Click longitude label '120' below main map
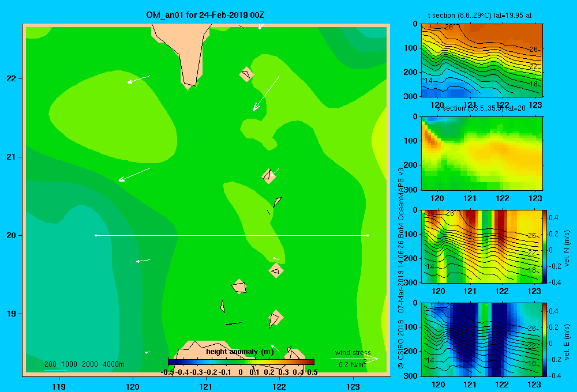Image resolution: width=577 pixels, height=392 pixels. tap(133, 386)
